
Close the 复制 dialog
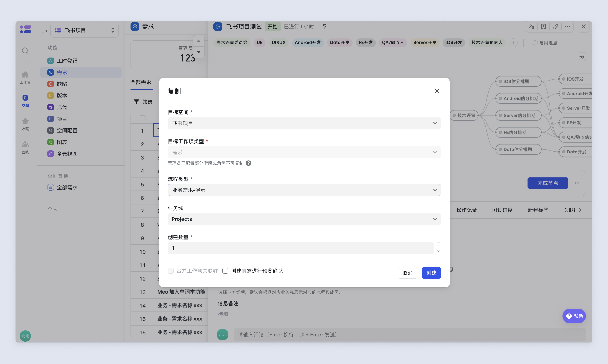pos(437,91)
